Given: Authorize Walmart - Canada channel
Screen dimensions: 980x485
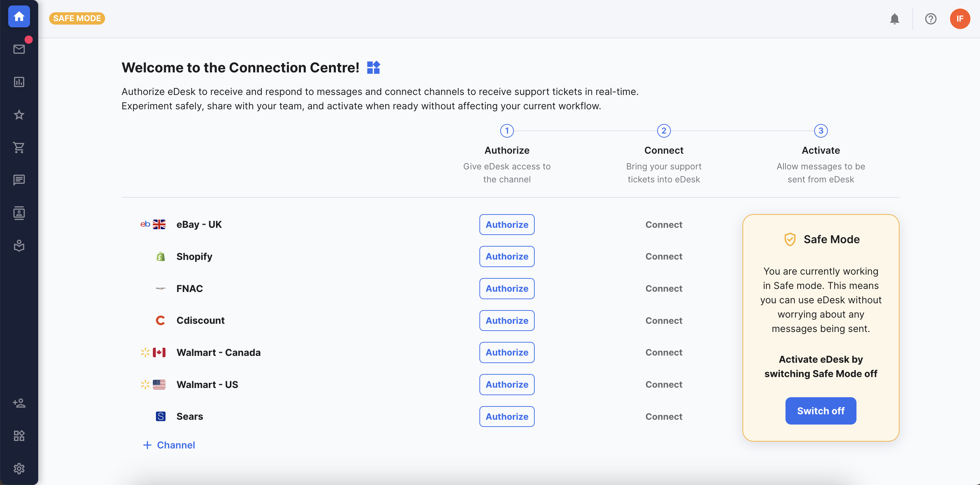Looking at the screenshot, I should click(x=506, y=352).
